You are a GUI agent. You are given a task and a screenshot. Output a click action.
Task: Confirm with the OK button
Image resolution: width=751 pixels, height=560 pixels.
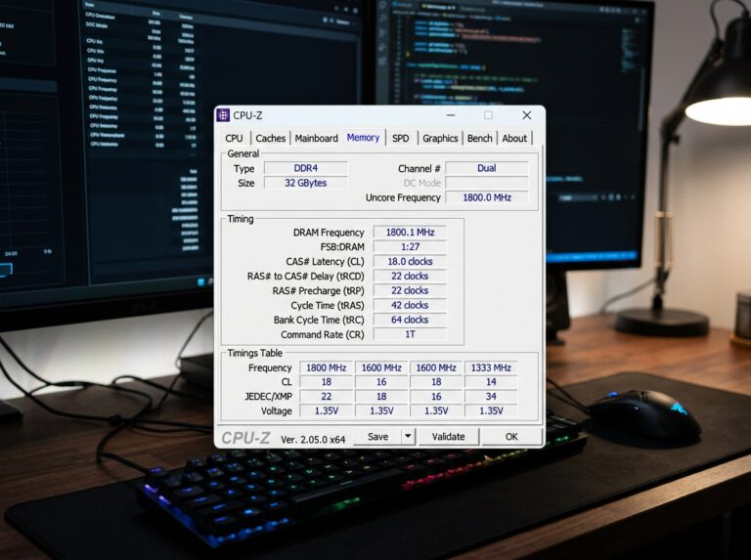(511, 436)
